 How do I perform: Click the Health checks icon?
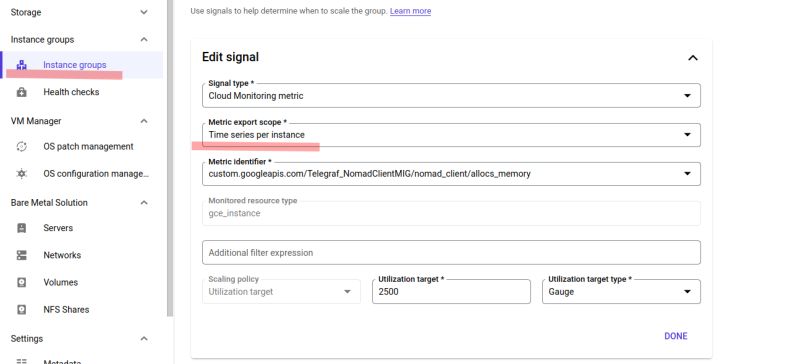tap(21, 92)
